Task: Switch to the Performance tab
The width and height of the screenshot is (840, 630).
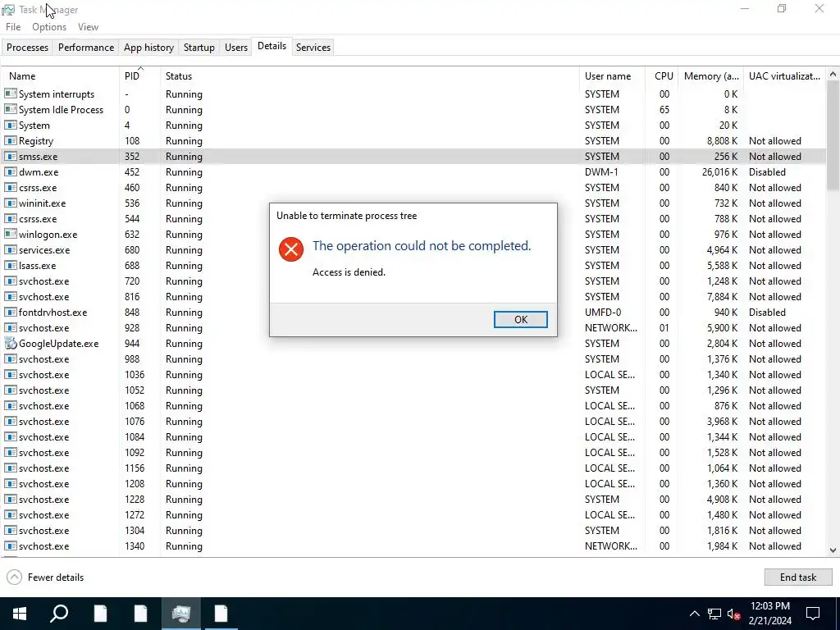Action: coord(85,47)
